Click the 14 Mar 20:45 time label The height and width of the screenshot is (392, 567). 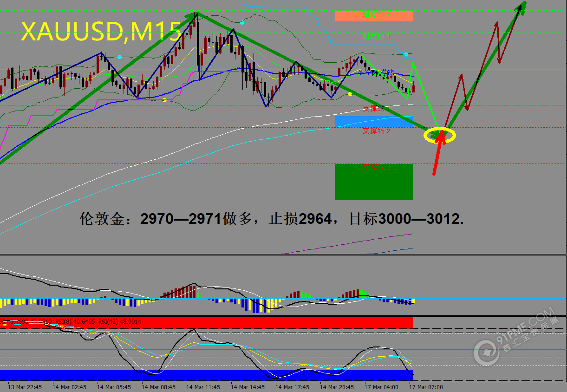click(x=337, y=387)
